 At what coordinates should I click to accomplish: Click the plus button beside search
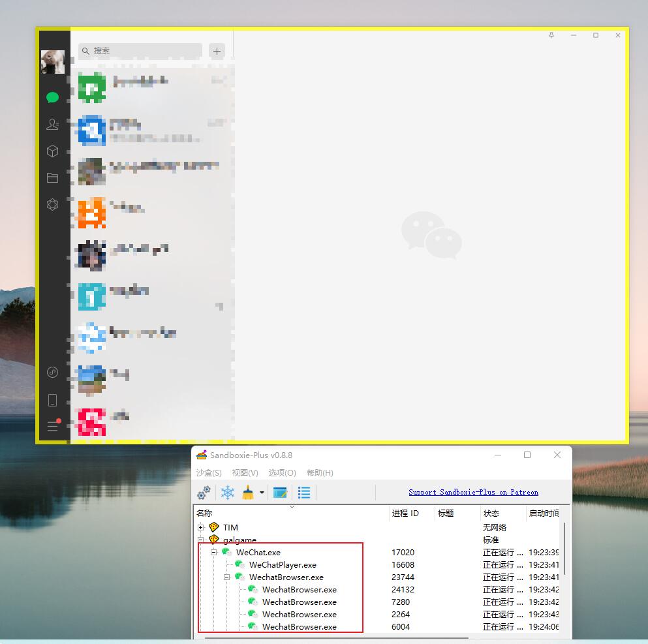point(217,50)
